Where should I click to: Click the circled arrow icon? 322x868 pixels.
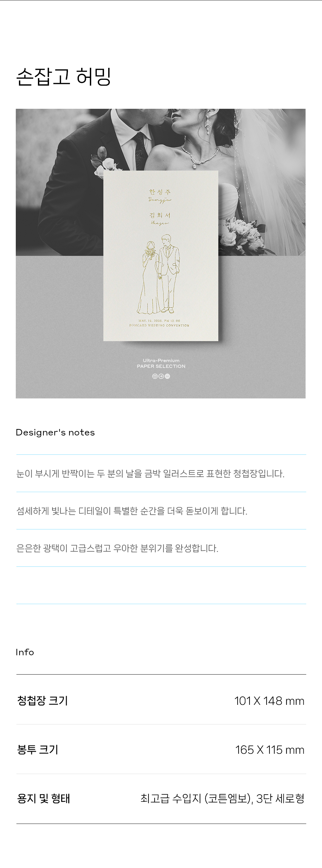coord(161,376)
